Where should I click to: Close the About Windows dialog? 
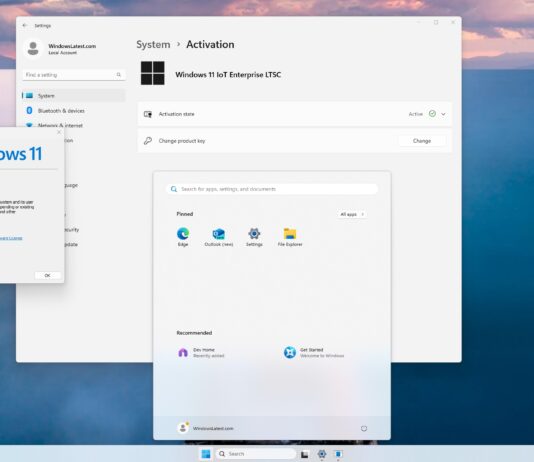click(x=59, y=132)
